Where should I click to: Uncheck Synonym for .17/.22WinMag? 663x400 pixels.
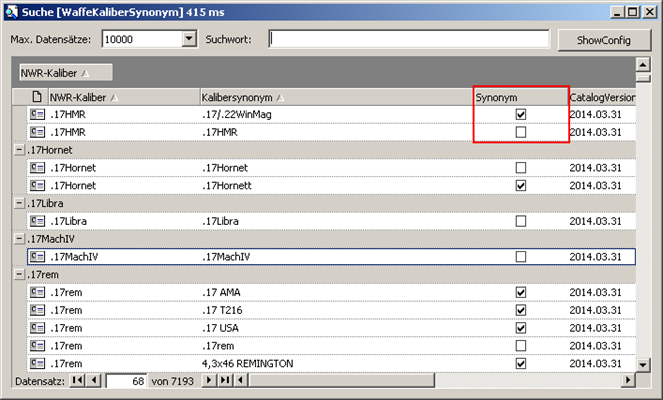(x=520, y=115)
